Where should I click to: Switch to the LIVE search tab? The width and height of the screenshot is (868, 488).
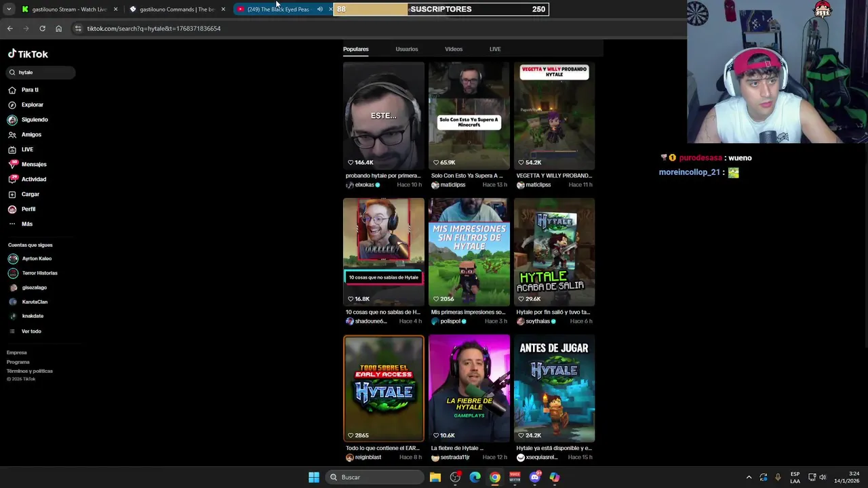click(x=495, y=49)
